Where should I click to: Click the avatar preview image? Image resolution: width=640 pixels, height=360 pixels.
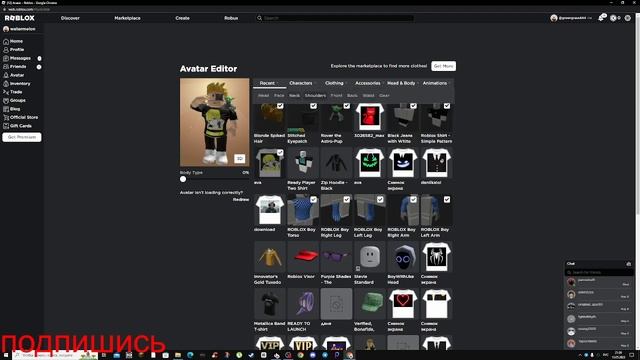point(214,122)
